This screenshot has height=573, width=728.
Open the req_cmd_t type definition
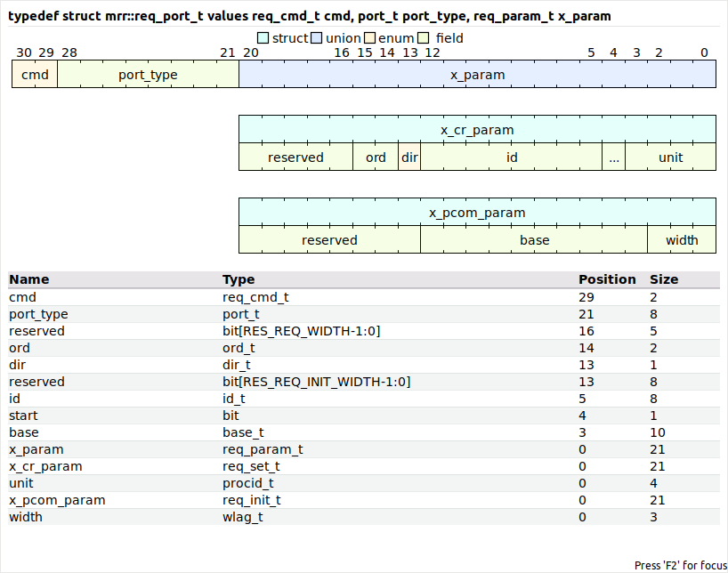[254, 297]
